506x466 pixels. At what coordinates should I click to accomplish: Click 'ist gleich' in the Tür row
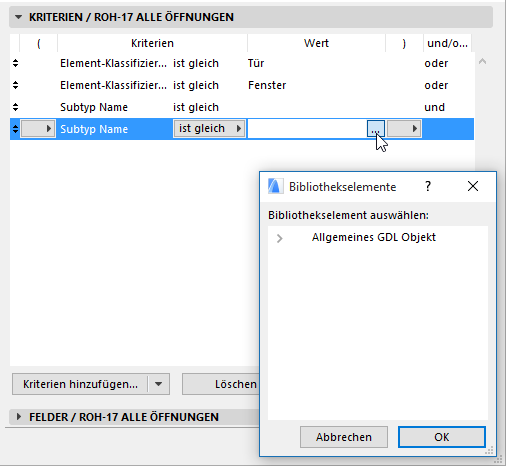coord(196,63)
